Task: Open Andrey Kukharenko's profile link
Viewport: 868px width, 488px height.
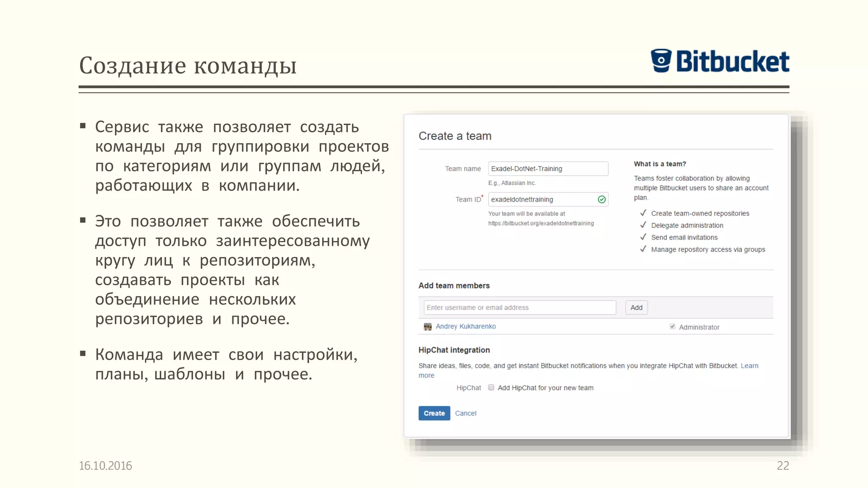Action: point(465,326)
